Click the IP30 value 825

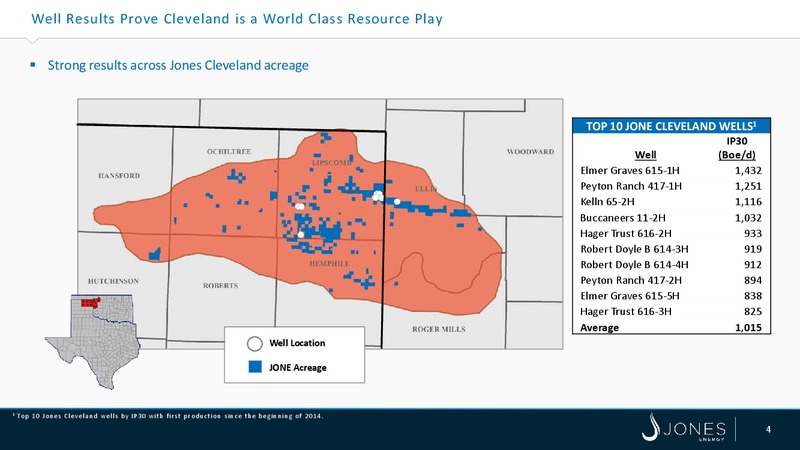(753, 311)
